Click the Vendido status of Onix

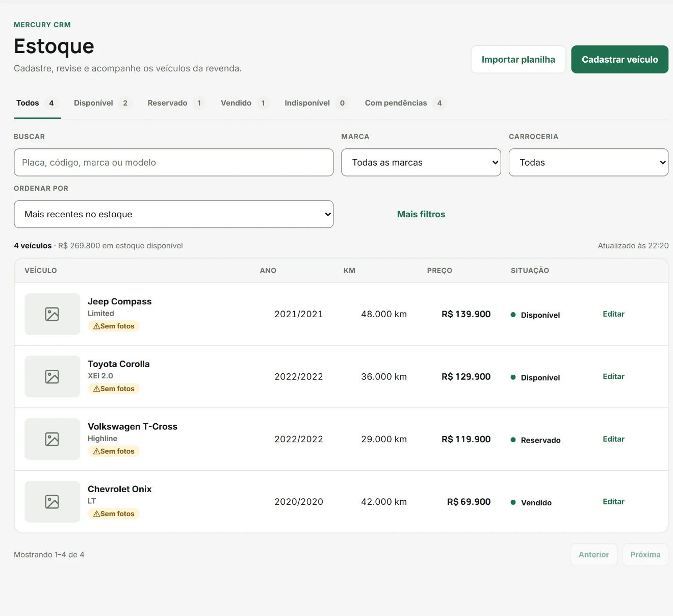[x=531, y=503]
